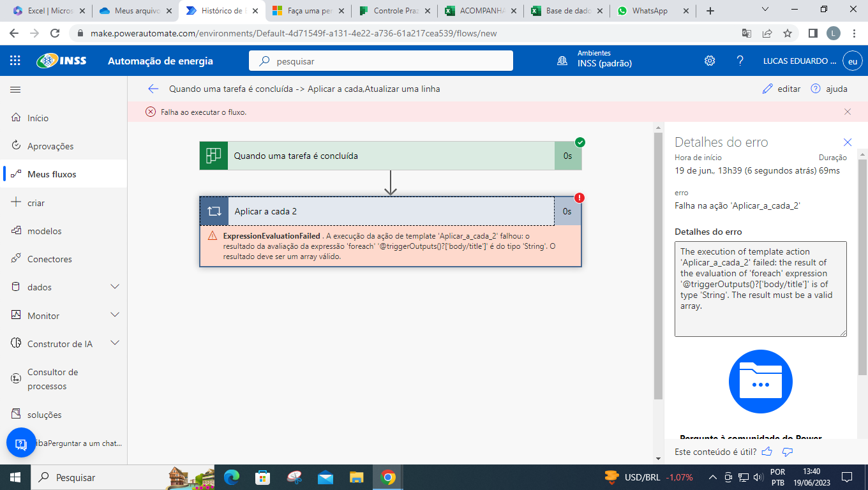Click the browser reload button
The width and height of the screenshot is (868, 490).
55,33
